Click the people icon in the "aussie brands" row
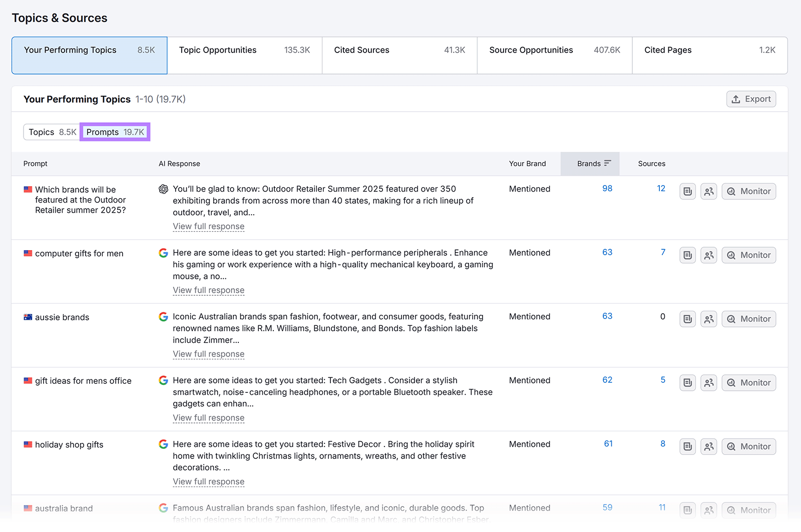The image size is (801, 532). pos(708,319)
